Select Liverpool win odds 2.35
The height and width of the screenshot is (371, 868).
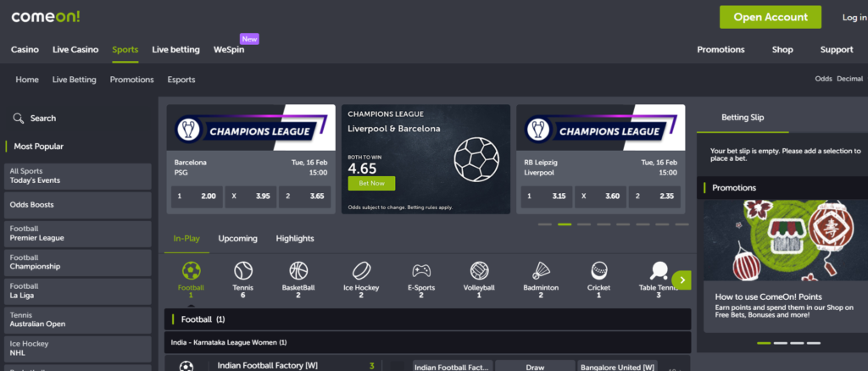[657, 197]
